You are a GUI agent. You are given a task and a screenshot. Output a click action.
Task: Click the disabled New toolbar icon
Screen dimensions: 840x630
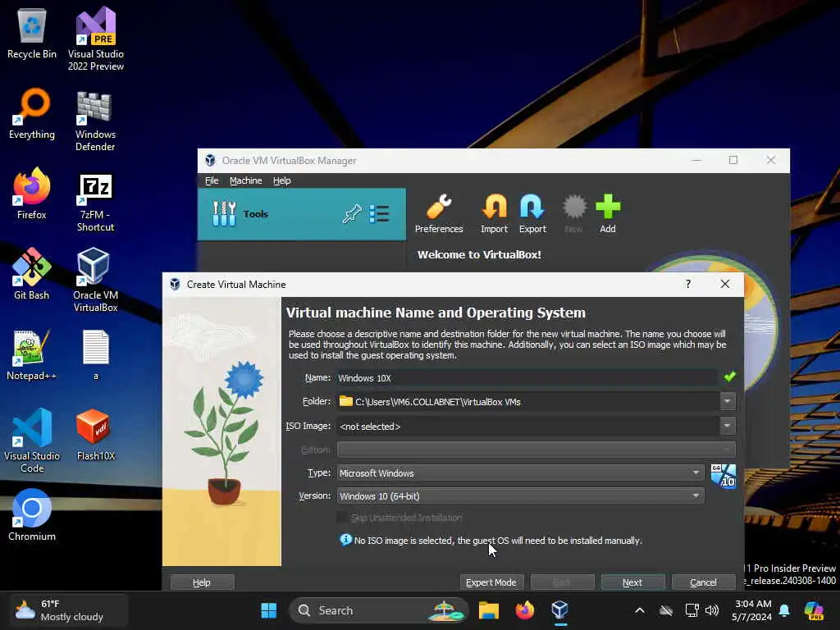tap(573, 214)
